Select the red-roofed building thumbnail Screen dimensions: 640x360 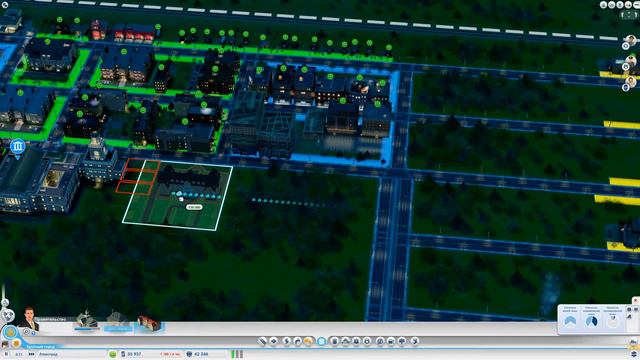click(149, 322)
